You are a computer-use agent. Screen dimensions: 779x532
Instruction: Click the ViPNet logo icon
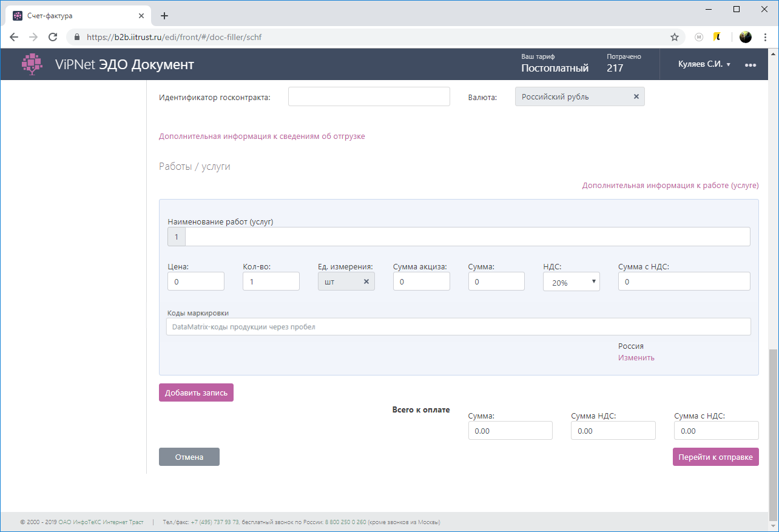pyautogui.click(x=32, y=64)
